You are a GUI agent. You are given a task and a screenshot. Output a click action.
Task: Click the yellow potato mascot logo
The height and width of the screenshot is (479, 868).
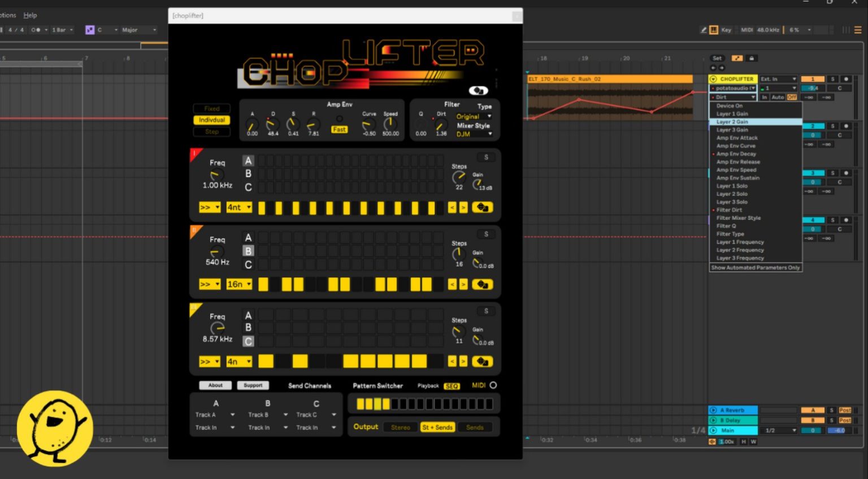55,428
